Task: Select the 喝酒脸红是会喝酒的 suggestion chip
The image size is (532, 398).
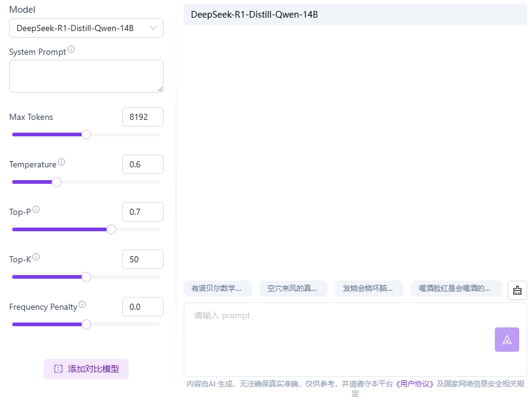Action: coord(457,288)
